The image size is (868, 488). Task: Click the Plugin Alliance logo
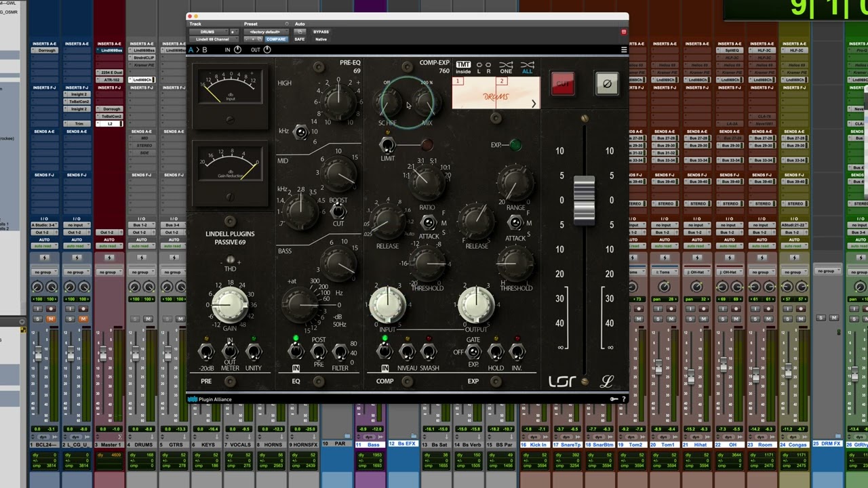click(x=210, y=399)
